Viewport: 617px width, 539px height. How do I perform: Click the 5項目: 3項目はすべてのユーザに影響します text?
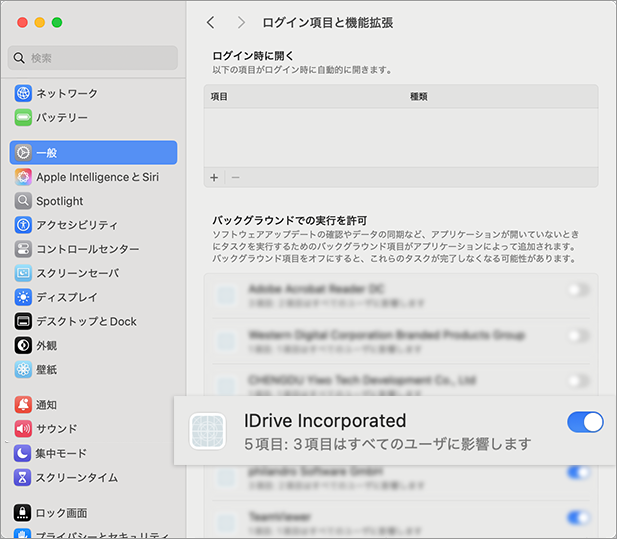point(388,444)
